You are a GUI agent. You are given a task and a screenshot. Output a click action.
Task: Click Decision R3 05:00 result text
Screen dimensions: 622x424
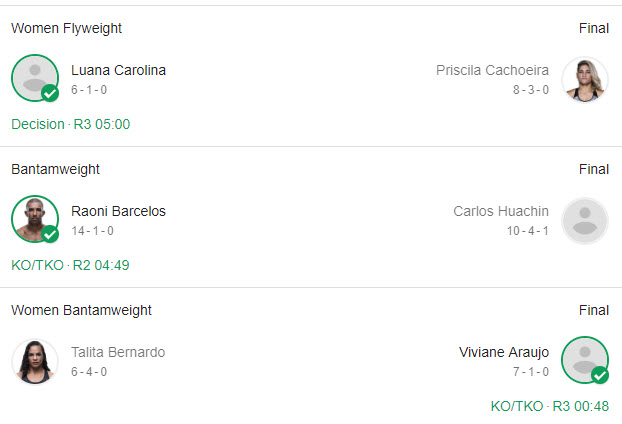click(x=70, y=124)
